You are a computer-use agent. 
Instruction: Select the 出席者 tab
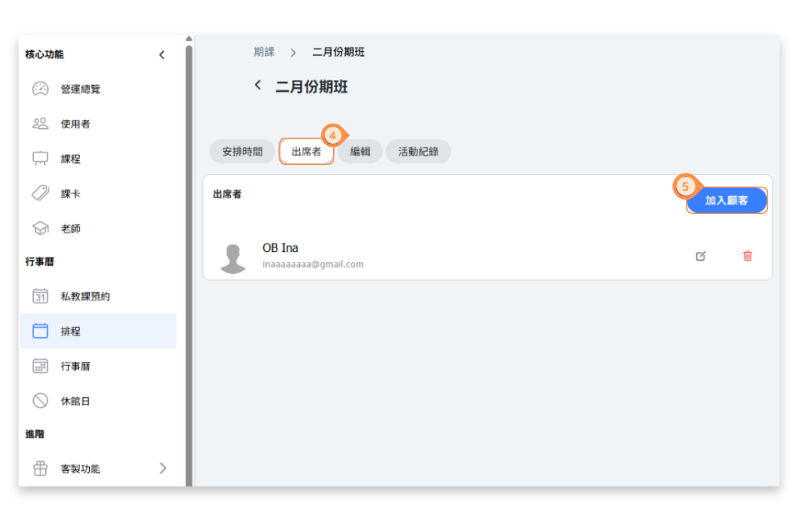pyautogui.click(x=306, y=152)
